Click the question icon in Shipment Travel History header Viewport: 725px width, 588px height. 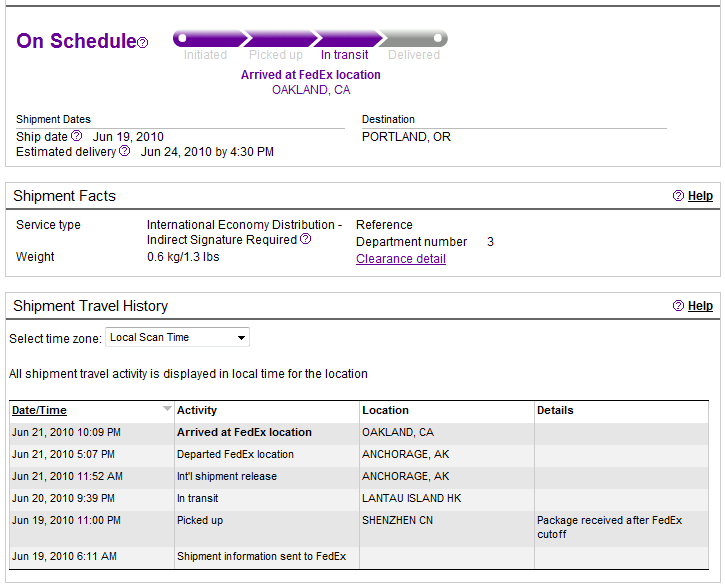(x=678, y=306)
